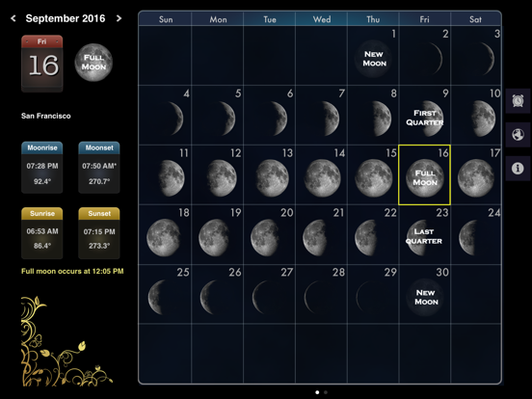The height and width of the screenshot is (399, 532).
Task: Select September 3 in calendar
Action: click(476, 56)
